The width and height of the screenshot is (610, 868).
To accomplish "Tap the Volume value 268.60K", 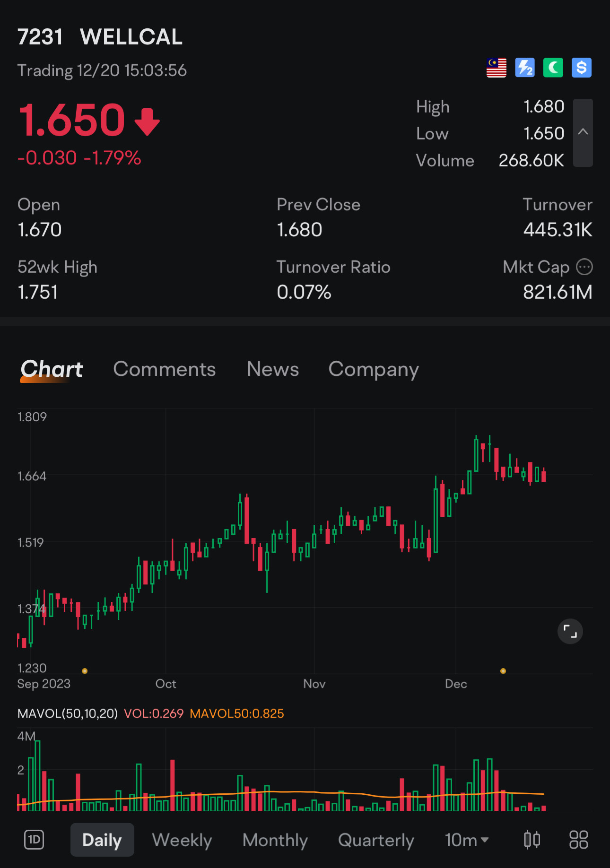I will [x=532, y=161].
